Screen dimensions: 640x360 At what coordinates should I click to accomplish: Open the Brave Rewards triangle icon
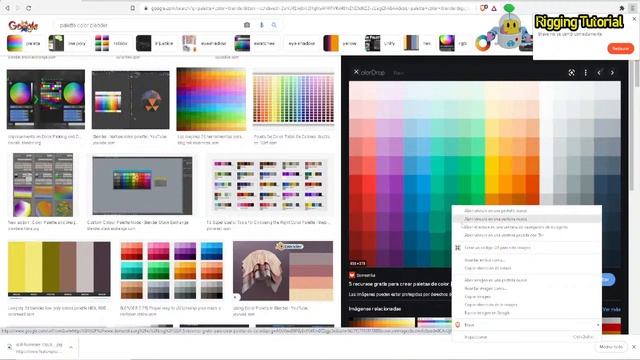coord(494,8)
